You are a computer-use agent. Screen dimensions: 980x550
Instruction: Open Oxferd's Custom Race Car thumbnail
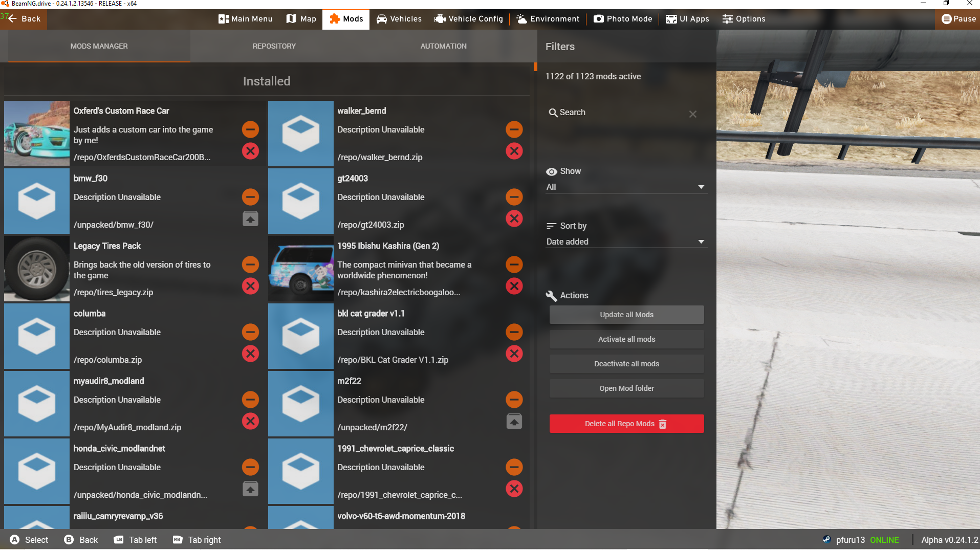(x=37, y=134)
